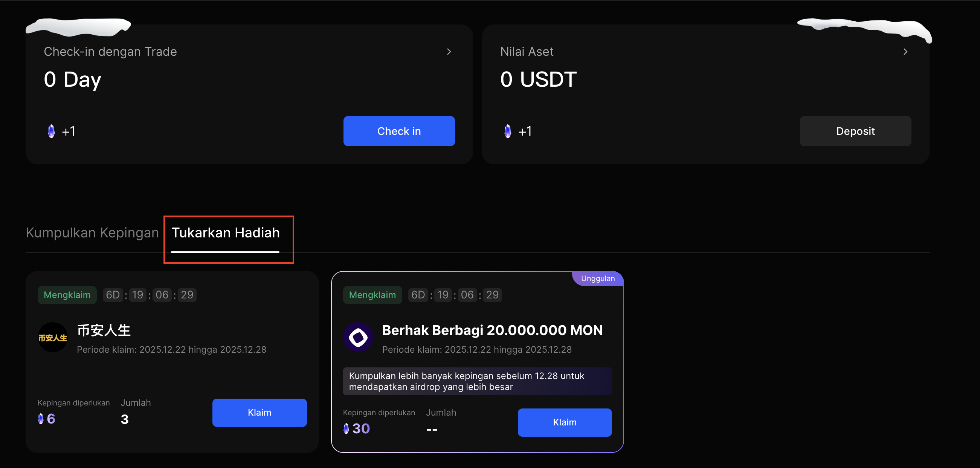Click the 币安人生 reward title
Viewport: 980px width, 468px height.
click(104, 330)
